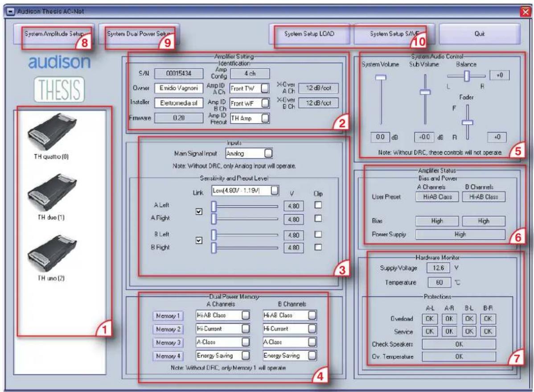The image size is (534, 392).
Task: Click the Amp Config 4 ch field
Action: (250, 73)
